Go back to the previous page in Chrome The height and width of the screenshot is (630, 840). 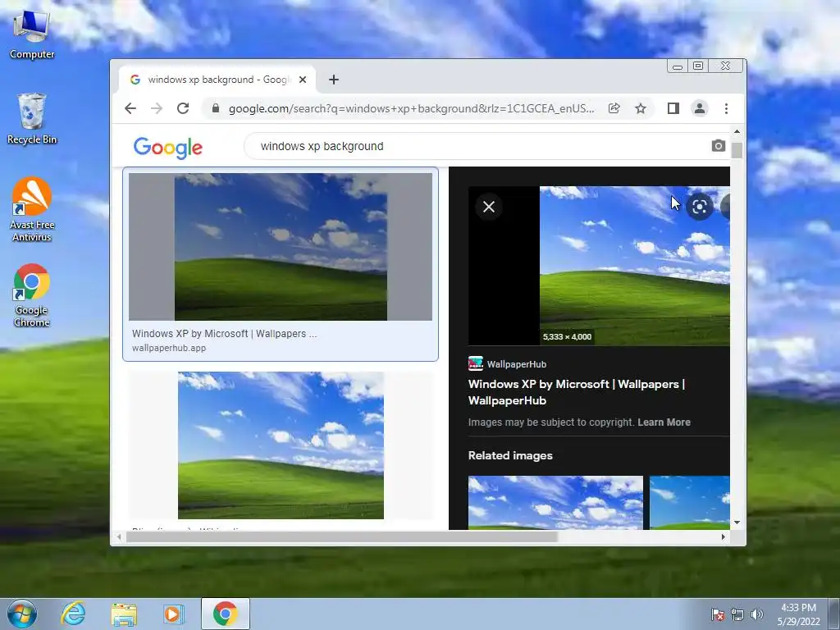pyautogui.click(x=130, y=109)
